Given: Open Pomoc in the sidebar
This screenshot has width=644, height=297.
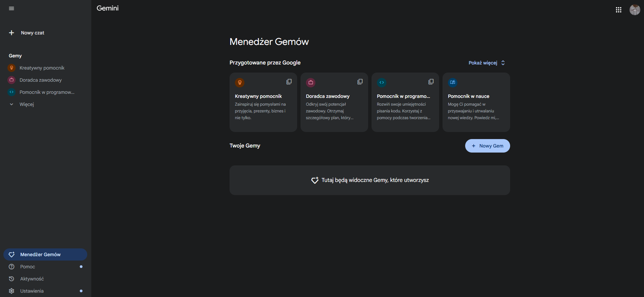Looking at the screenshot, I should point(27,267).
